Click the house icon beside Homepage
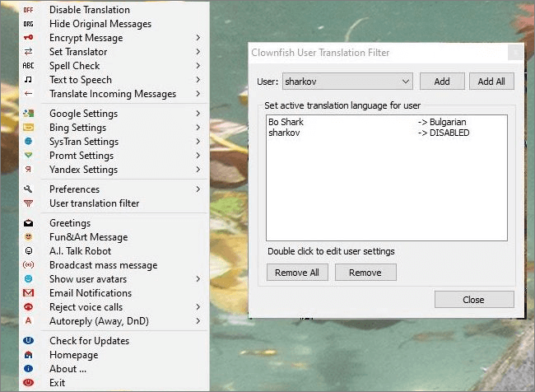The height and width of the screenshot is (392, 535). [28, 355]
